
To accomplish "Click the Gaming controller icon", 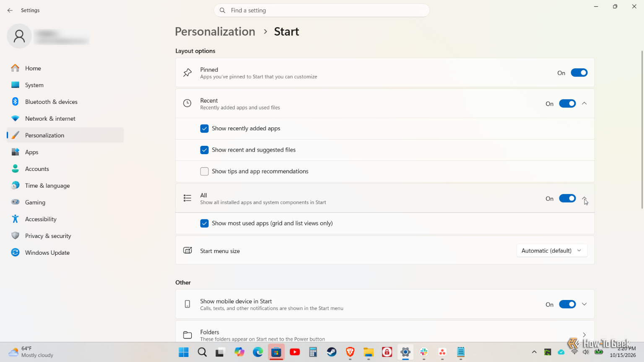I will click(16, 202).
